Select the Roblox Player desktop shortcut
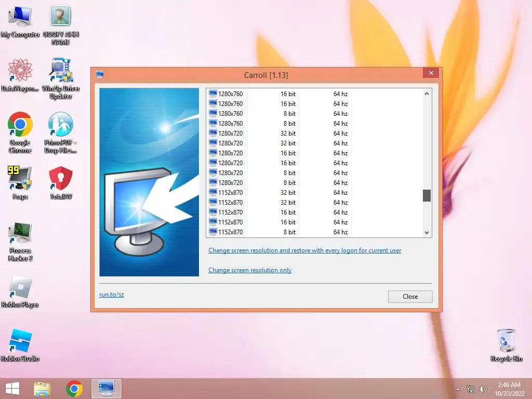Image resolution: width=532 pixels, height=399 pixels. [x=20, y=291]
